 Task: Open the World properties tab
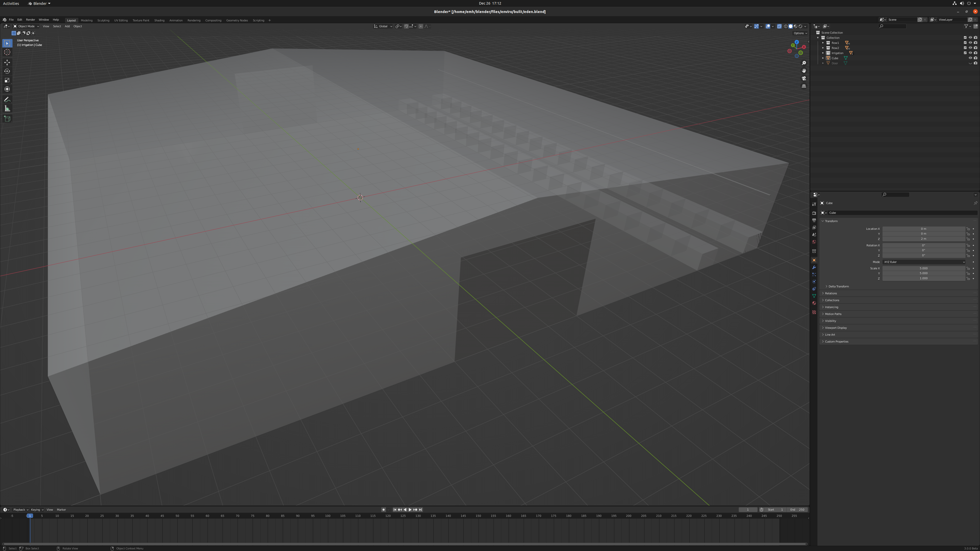point(814,242)
